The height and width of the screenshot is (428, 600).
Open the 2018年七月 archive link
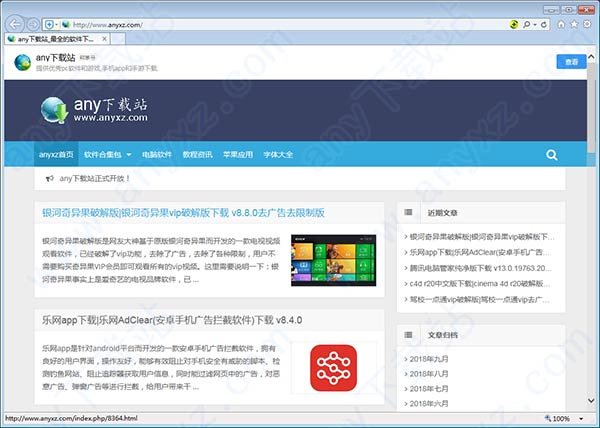click(429, 389)
